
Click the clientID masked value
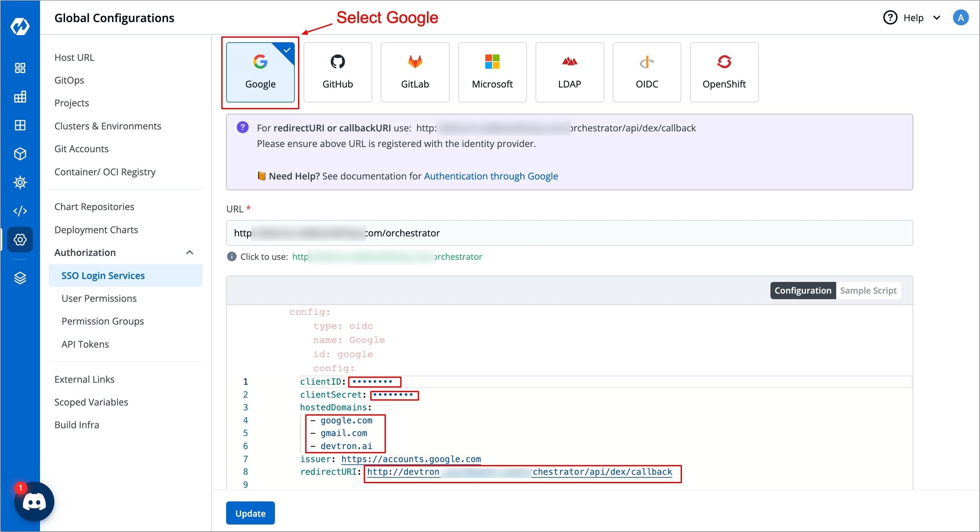373,381
